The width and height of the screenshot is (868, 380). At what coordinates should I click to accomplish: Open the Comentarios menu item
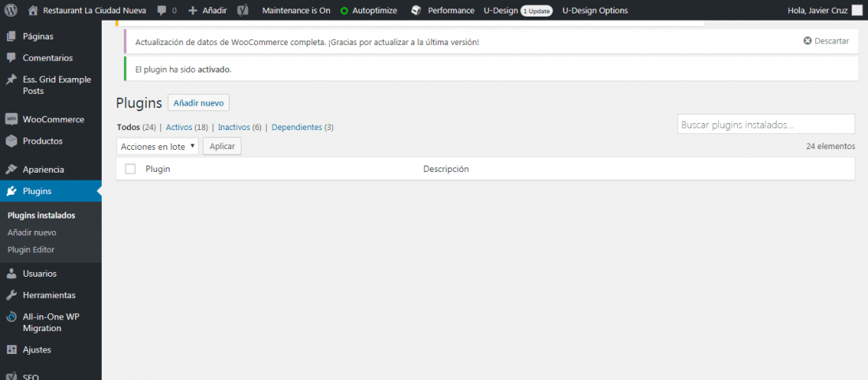point(47,58)
